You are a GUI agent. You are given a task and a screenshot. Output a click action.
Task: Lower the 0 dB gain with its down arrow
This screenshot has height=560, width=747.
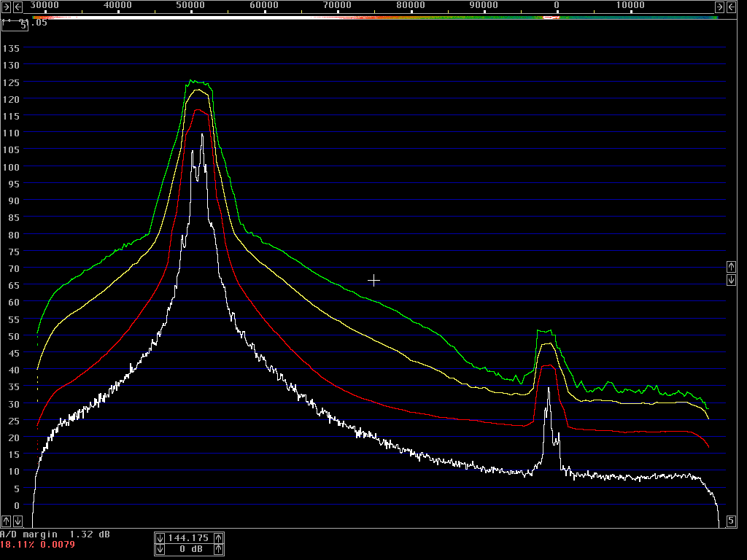[x=160, y=550]
